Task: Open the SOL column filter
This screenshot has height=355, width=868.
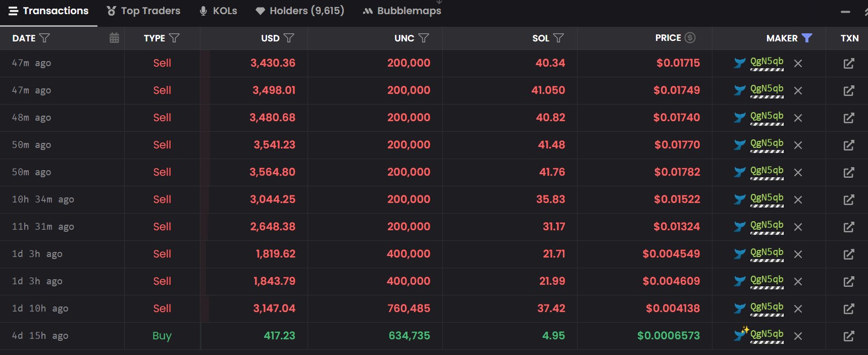Action: (x=558, y=38)
